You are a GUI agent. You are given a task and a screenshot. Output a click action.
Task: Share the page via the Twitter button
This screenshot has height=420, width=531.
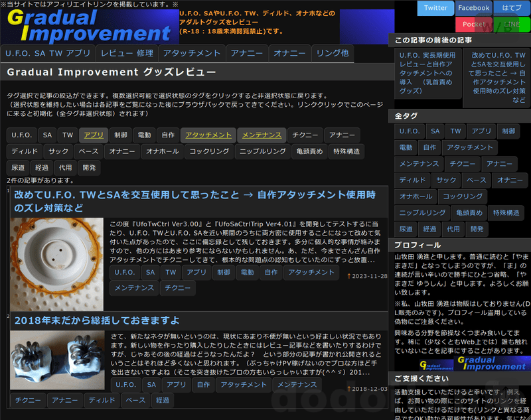click(435, 8)
